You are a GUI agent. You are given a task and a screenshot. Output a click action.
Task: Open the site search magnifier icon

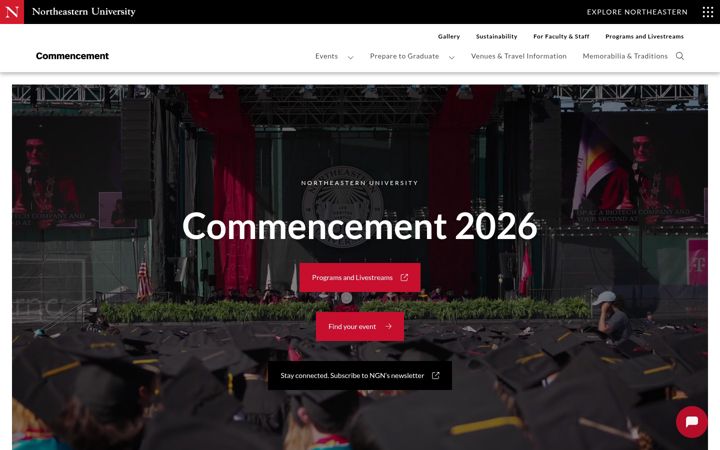click(x=680, y=56)
